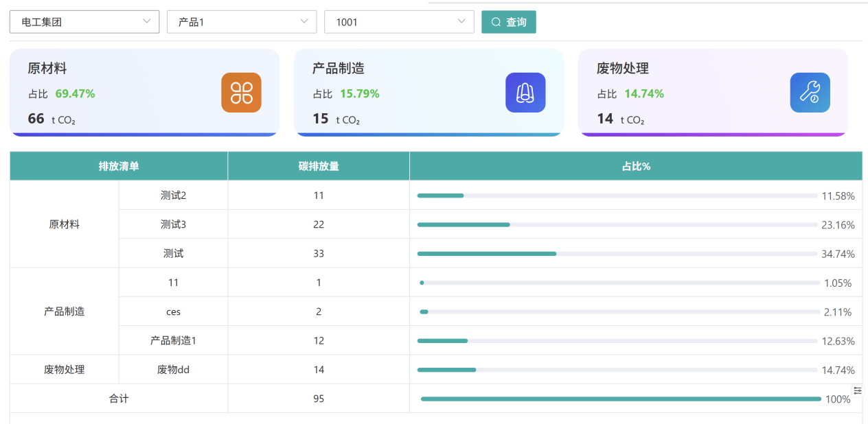
Task: Click the 产品制造 summary card title
Action: (x=339, y=69)
